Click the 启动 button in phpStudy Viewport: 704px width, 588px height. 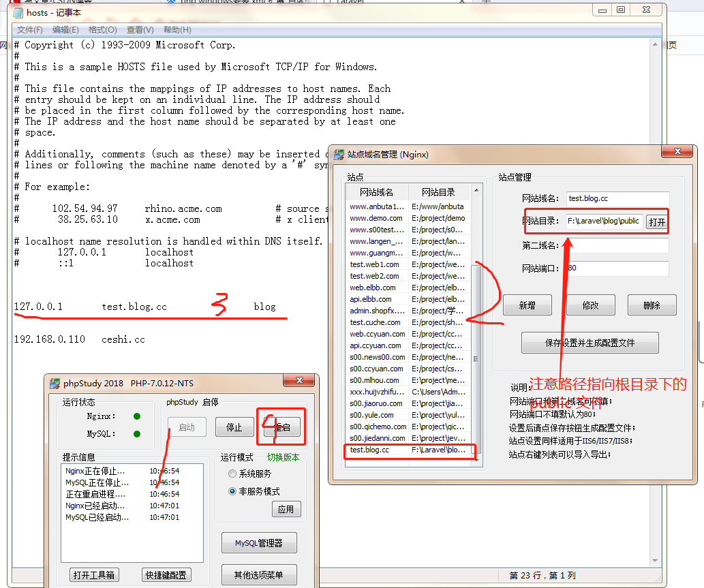(187, 427)
